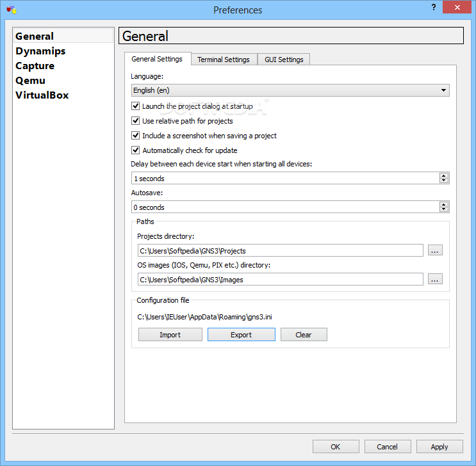Open the Language dropdown
The width and height of the screenshot is (476, 466).
coord(290,90)
